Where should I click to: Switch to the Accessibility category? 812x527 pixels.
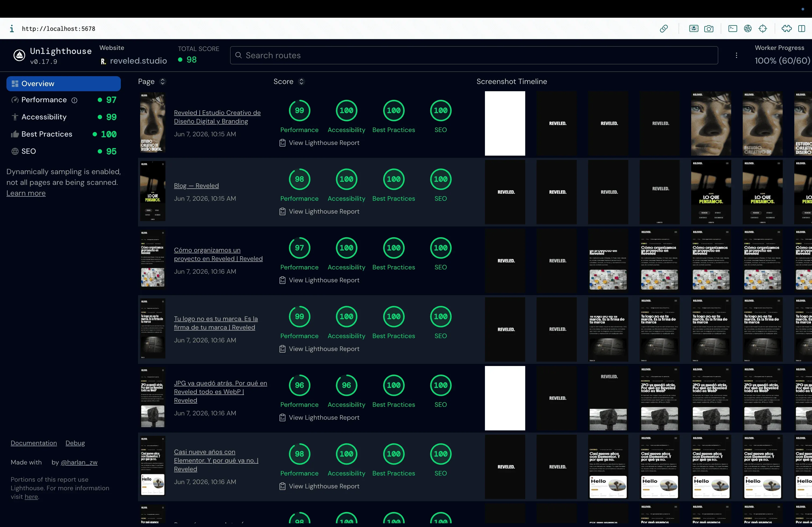click(63, 117)
